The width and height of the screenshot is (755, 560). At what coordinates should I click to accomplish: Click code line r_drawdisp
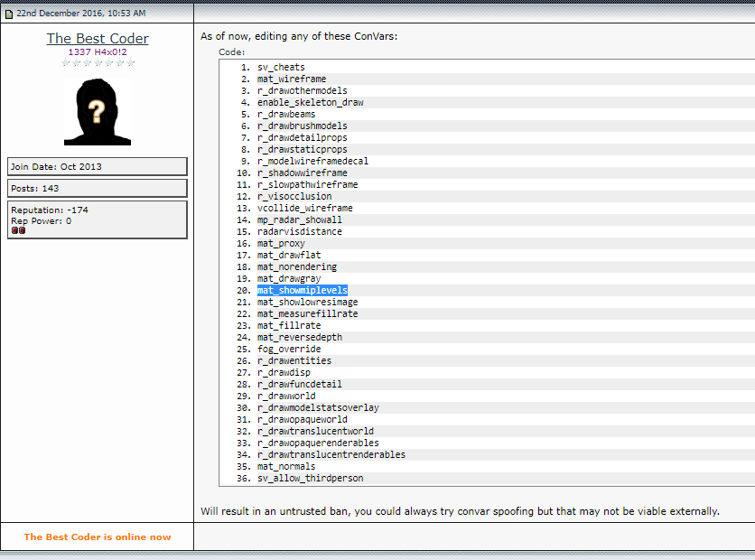coord(284,373)
